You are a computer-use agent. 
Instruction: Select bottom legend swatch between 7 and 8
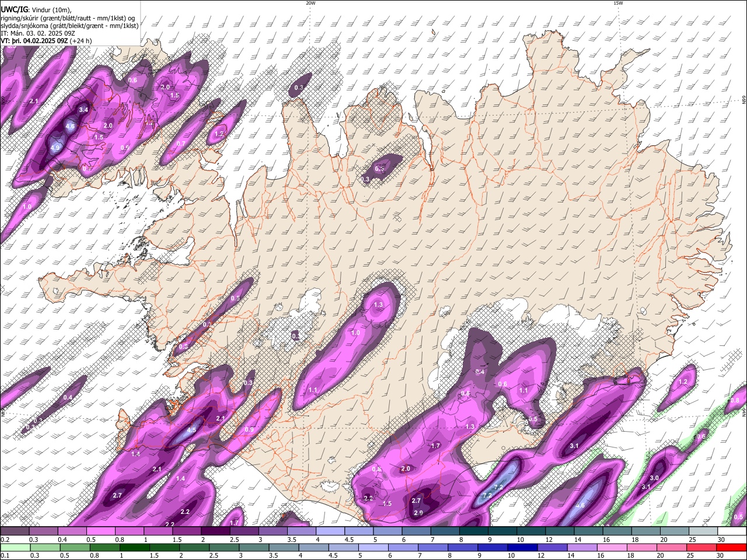tap(433, 547)
